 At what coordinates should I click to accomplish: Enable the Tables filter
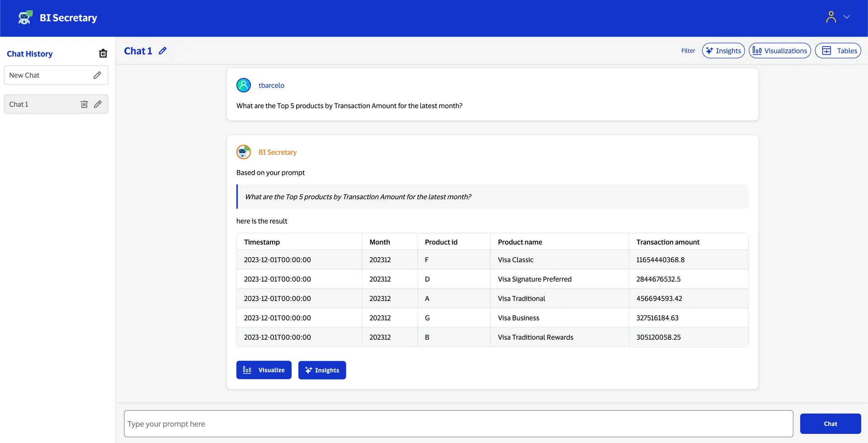click(838, 51)
